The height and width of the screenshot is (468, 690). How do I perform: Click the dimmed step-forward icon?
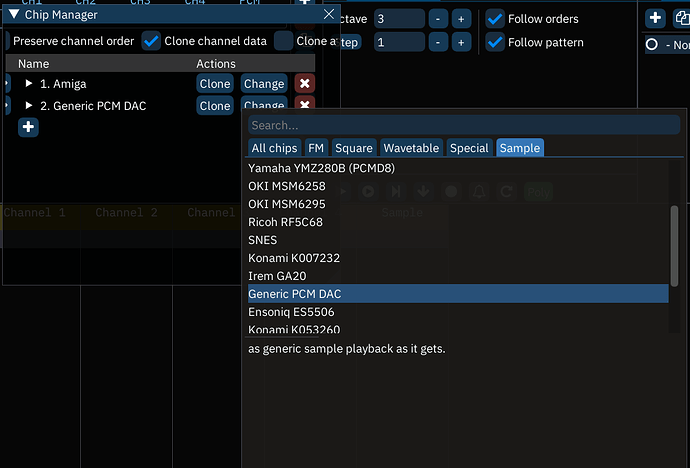click(396, 191)
